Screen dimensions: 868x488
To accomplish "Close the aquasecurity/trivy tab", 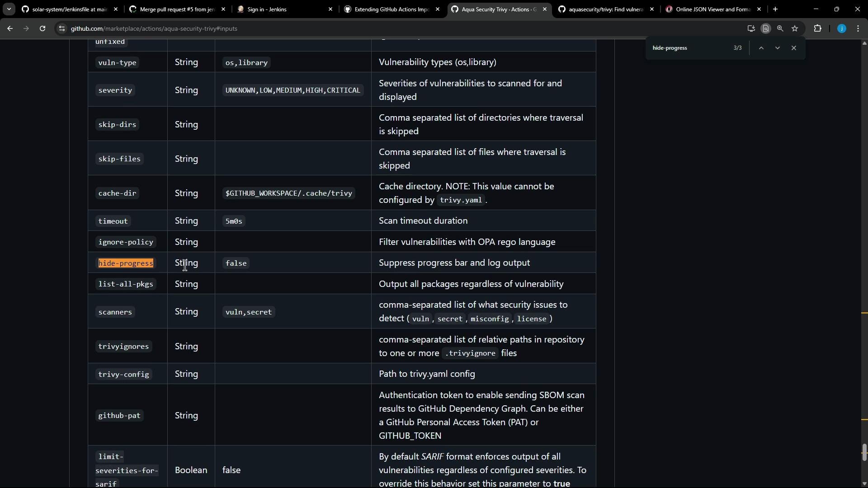I will tap(652, 9).
